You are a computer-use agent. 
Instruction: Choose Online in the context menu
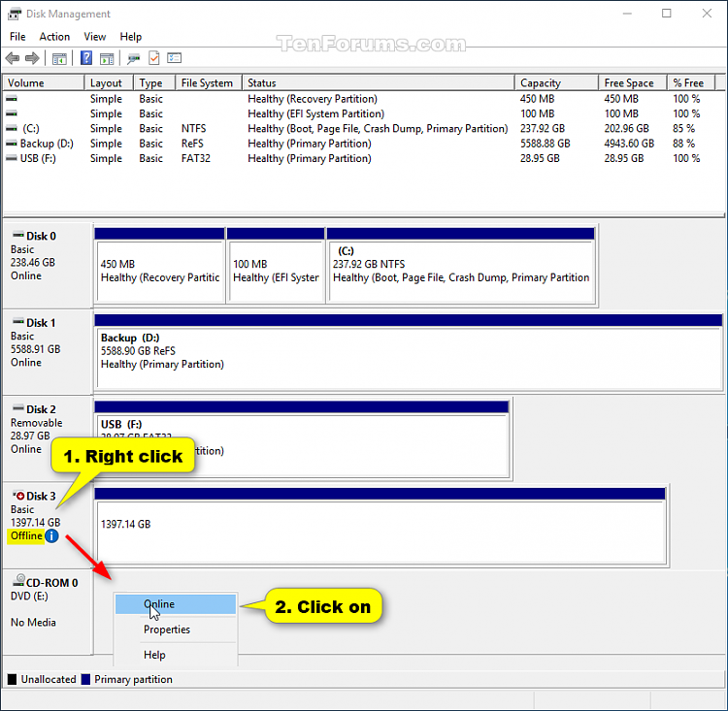click(176, 604)
